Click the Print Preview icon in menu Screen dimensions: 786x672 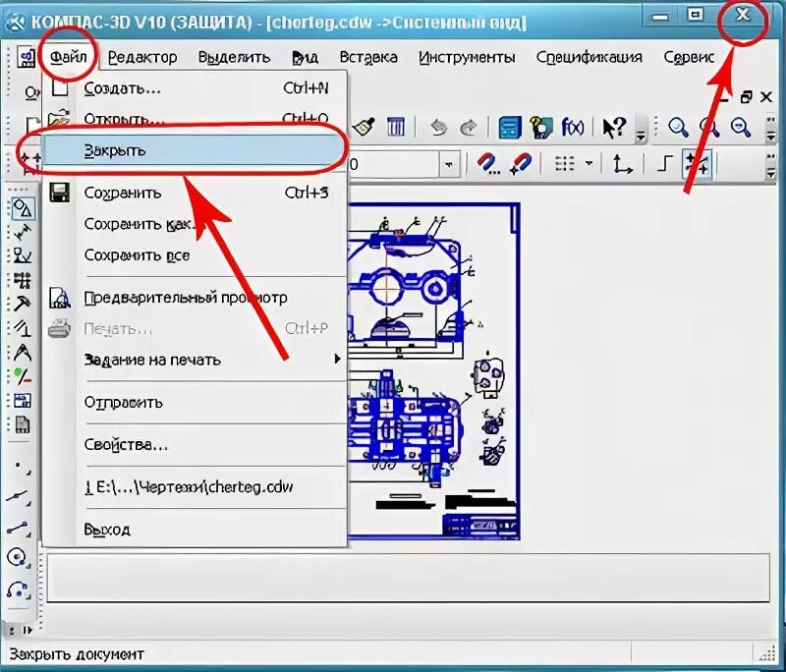(x=59, y=297)
